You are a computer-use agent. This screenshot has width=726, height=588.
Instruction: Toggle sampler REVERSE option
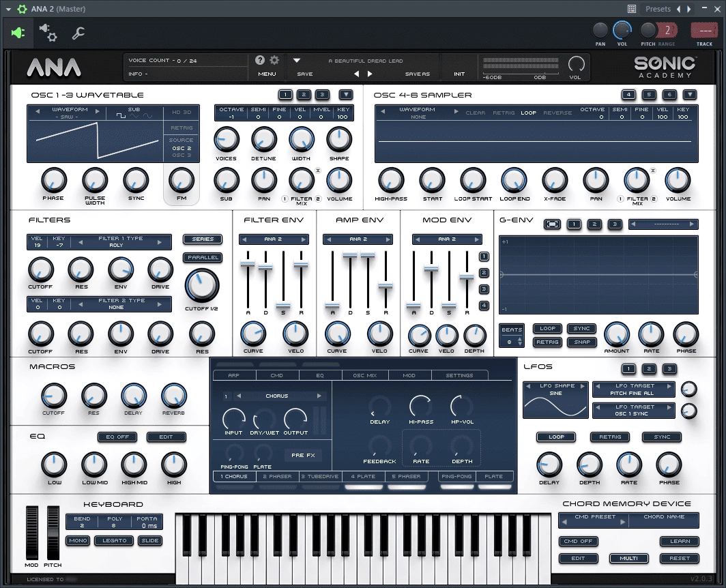pyautogui.click(x=557, y=113)
